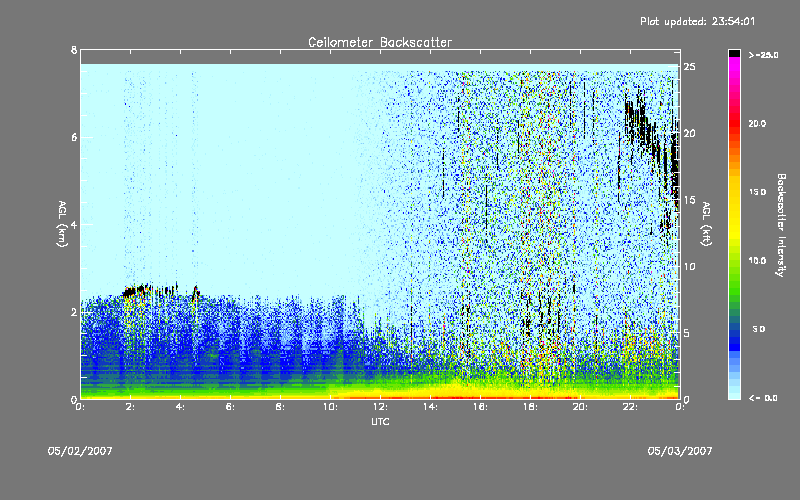Viewport: 800px width, 500px height.
Task: Click the "15.0" colorbar tick label
Action: pos(757,192)
